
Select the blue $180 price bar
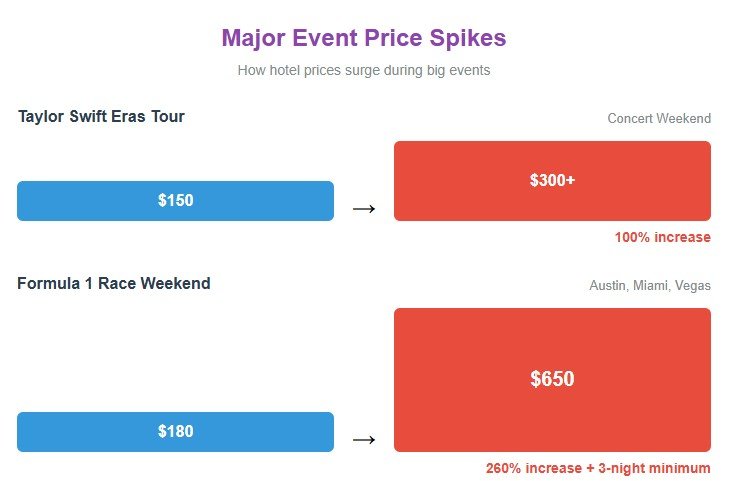(x=175, y=432)
